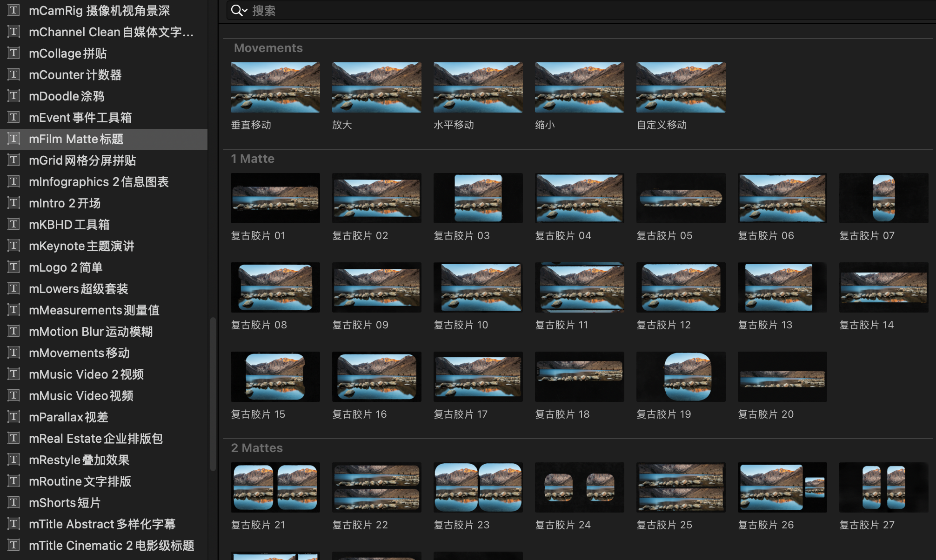Select mMusic Video 视频 in the sidebar

click(x=104, y=395)
